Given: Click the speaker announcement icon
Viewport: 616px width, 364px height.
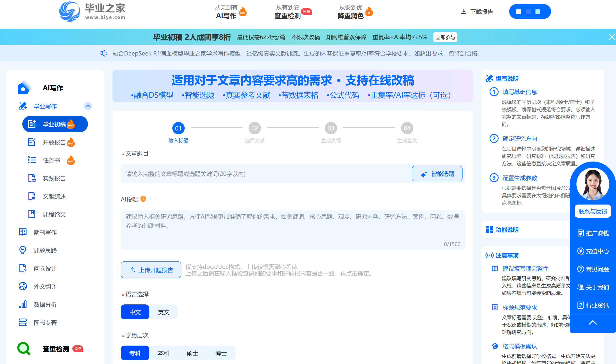Looking at the screenshot, I should pos(104,53).
